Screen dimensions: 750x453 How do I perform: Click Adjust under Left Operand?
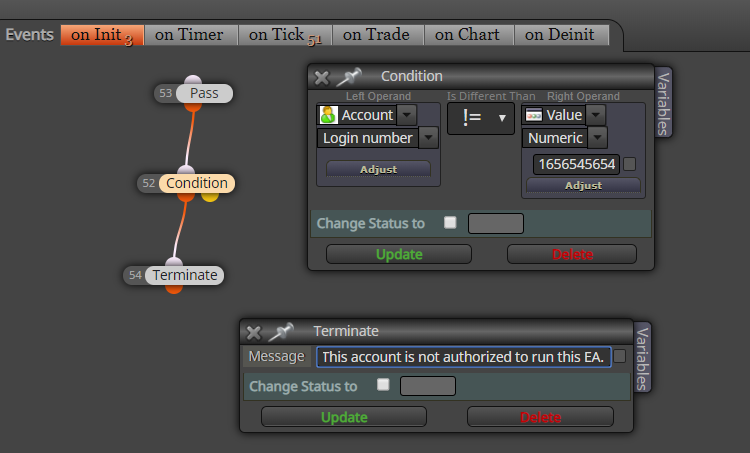pos(378,169)
